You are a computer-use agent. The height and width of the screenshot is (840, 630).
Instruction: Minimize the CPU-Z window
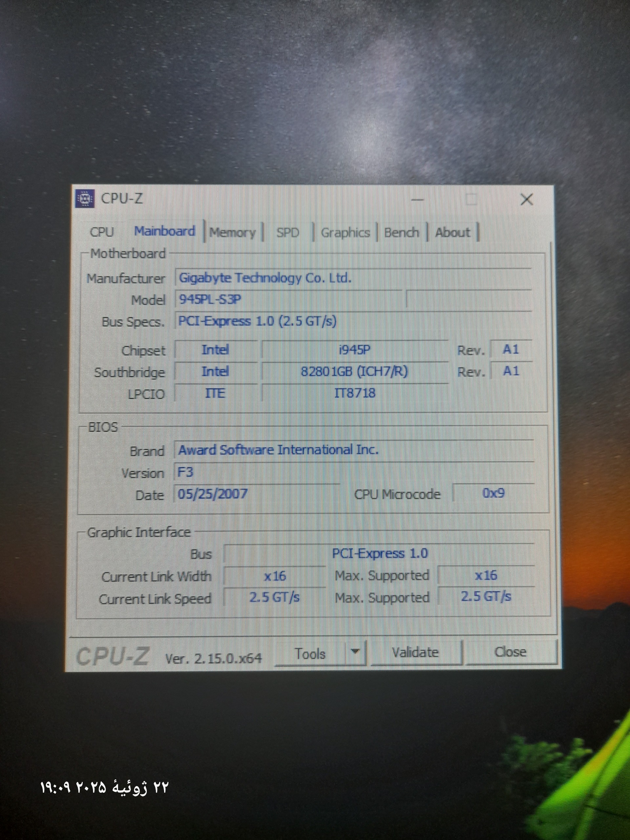click(x=417, y=199)
